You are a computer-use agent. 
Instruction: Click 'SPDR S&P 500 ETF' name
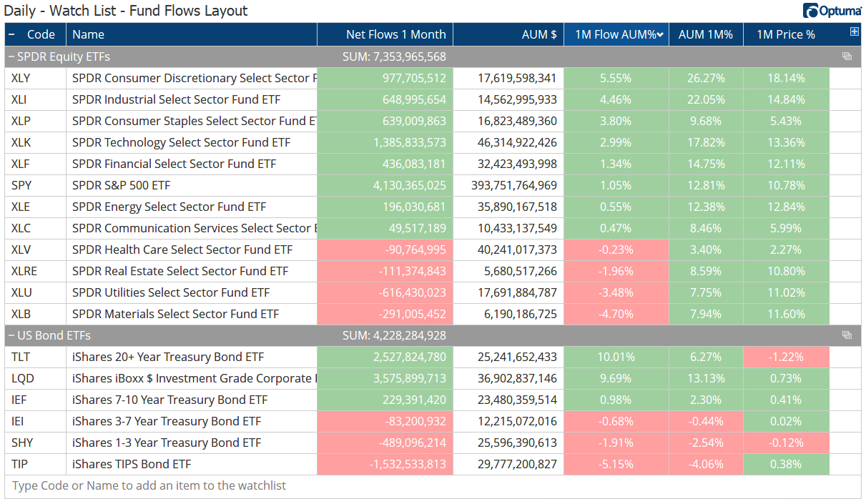coord(122,185)
